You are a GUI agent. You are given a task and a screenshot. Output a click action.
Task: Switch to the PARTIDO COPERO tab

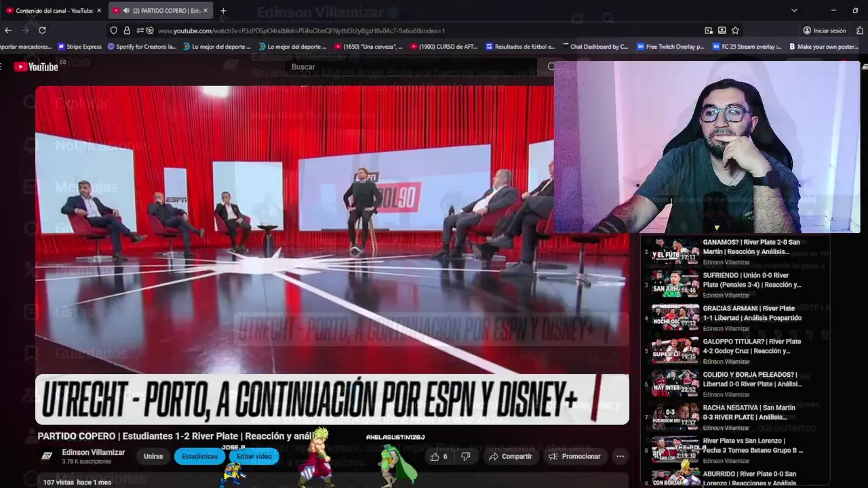pyautogui.click(x=161, y=10)
